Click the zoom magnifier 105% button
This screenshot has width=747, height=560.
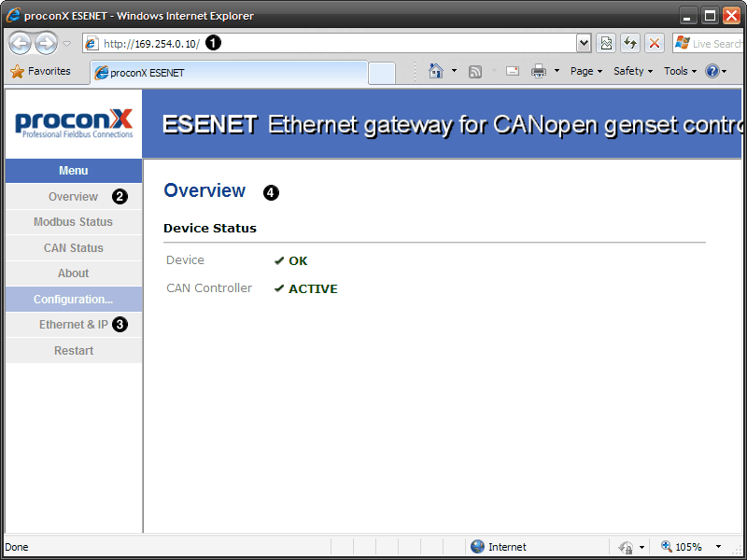[682, 547]
